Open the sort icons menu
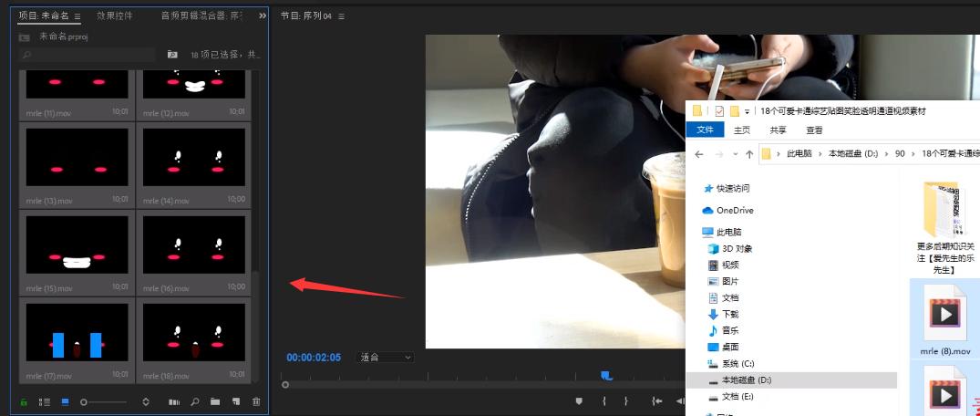 [x=146, y=401]
